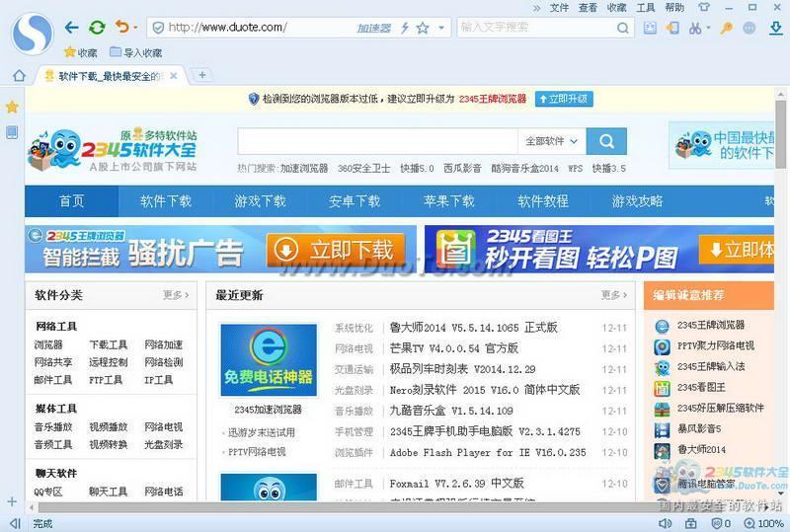Click into the website's software search input field

point(377,141)
